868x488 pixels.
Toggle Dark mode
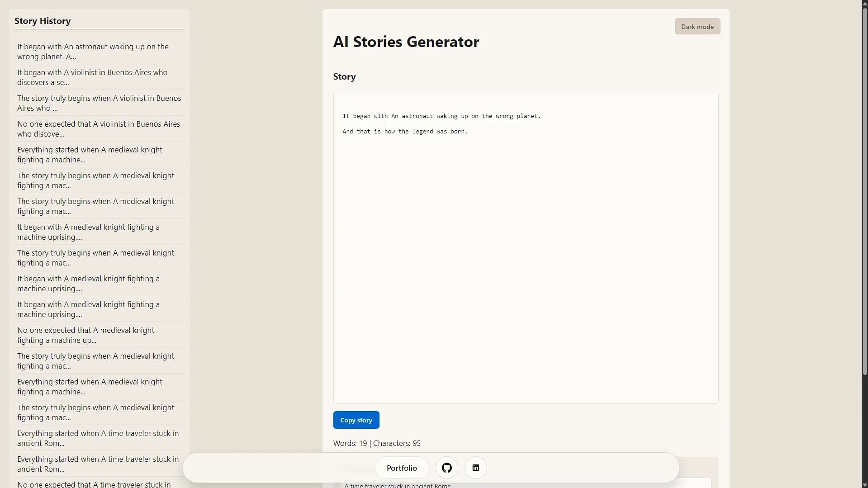(x=697, y=26)
